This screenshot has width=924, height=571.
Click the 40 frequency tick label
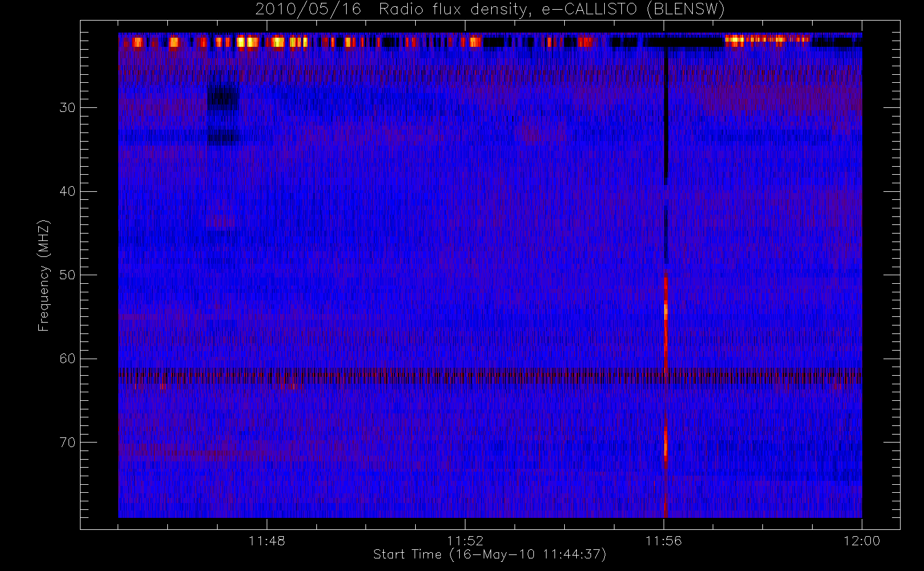(67, 191)
